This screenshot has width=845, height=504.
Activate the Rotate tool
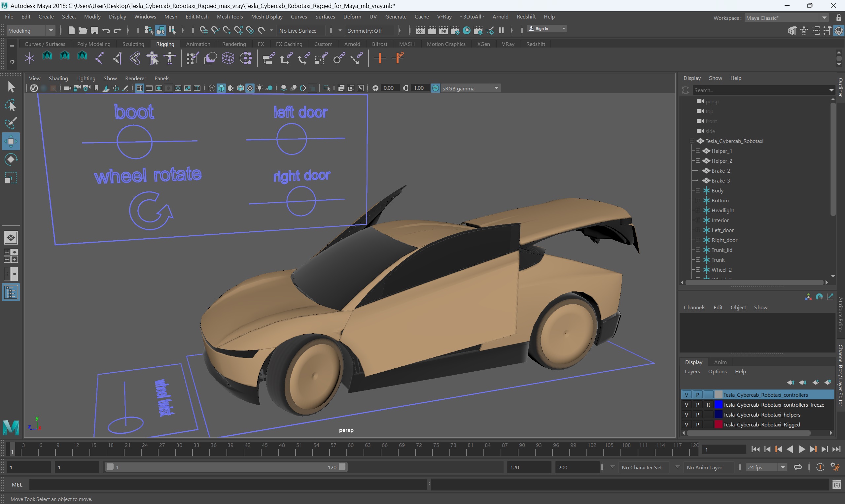11,160
